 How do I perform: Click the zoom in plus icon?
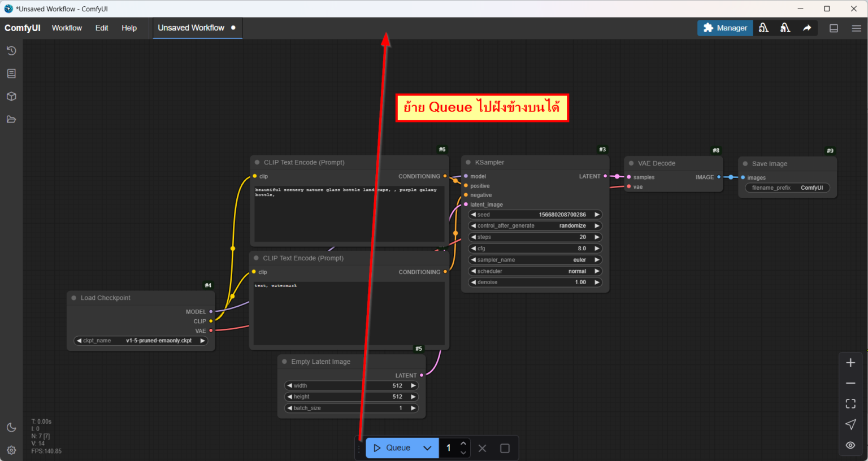click(x=850, y=363)
